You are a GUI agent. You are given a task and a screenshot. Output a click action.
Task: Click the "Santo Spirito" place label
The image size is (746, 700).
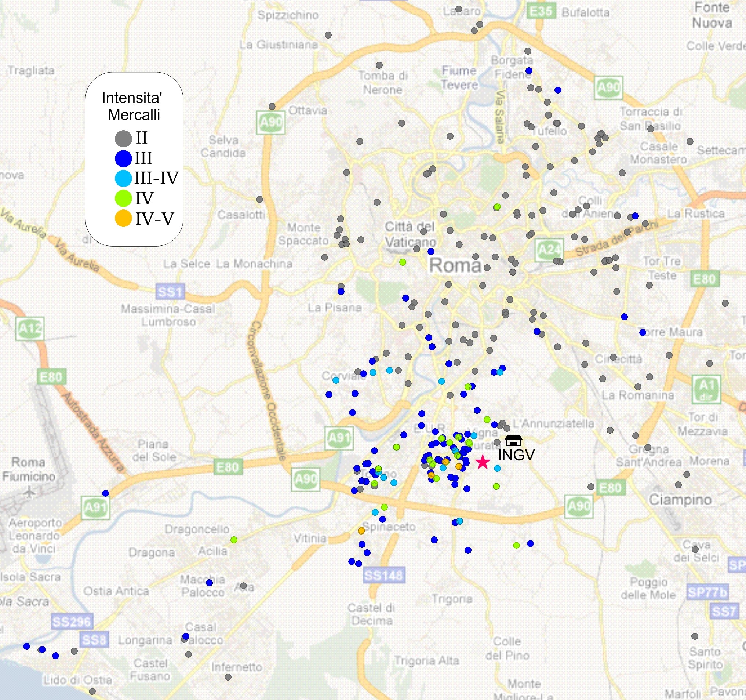pyautogui.click(x=705, y=659)
